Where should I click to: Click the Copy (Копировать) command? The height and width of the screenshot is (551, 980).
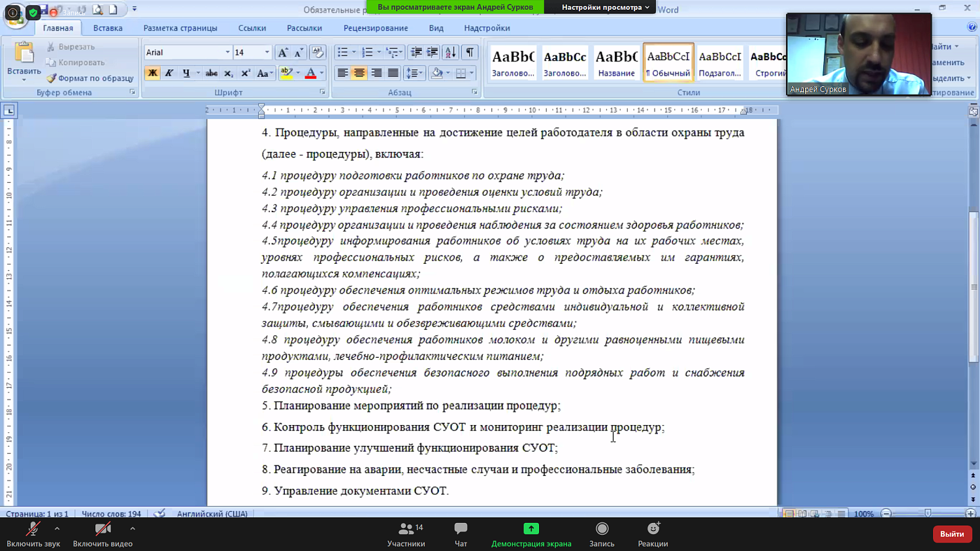[x=75, y=62]
